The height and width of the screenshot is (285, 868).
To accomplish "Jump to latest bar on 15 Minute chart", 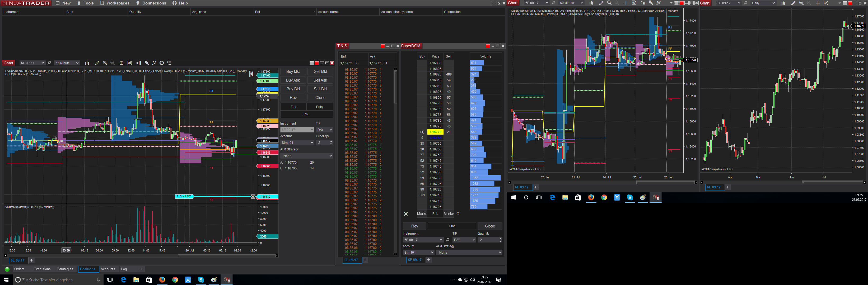I will [251, 74].
